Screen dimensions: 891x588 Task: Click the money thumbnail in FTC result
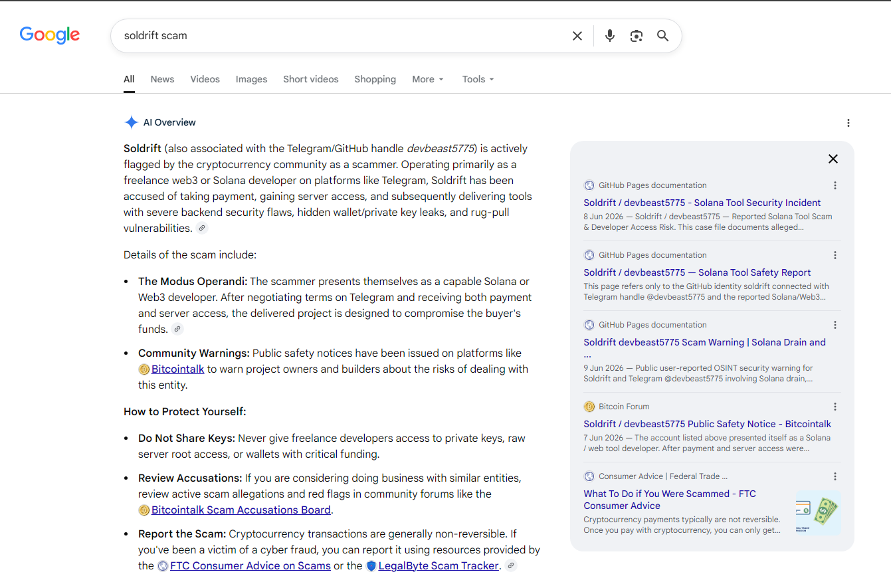[x=818, y=512]
